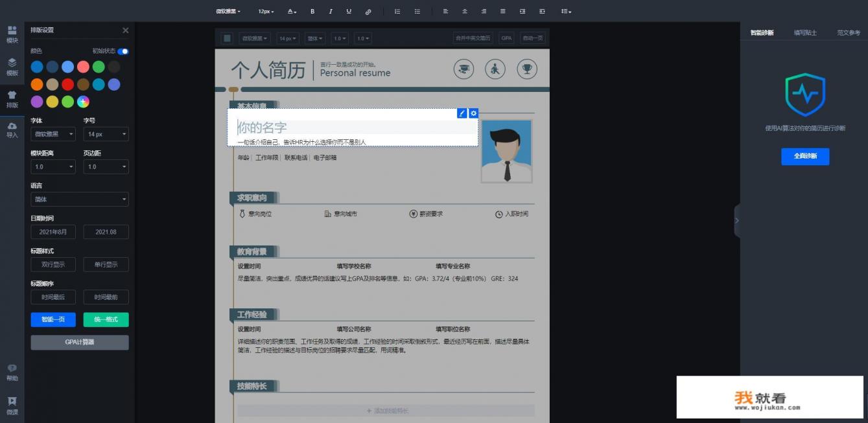The height and width of the screenshot is (423, 868).
Task: Turn off the 初始状态 toggle switch
Action: (x=123, y=51)
